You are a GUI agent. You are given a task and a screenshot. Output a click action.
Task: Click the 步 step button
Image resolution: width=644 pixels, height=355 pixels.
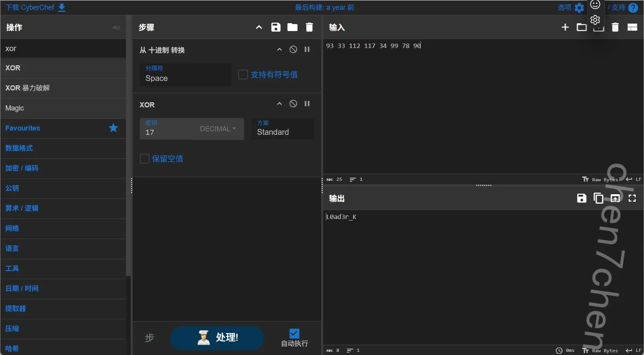(150, 338)
